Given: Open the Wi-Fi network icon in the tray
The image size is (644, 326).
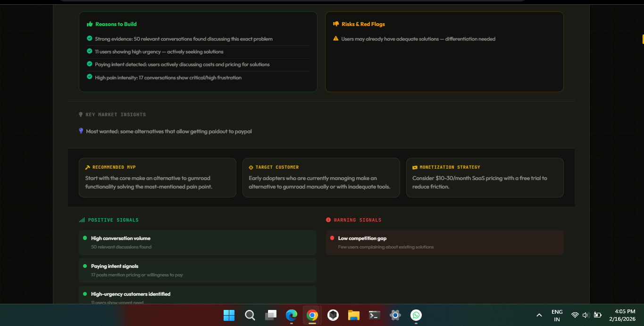Looking at the screenshot, I should coord(575,315).
